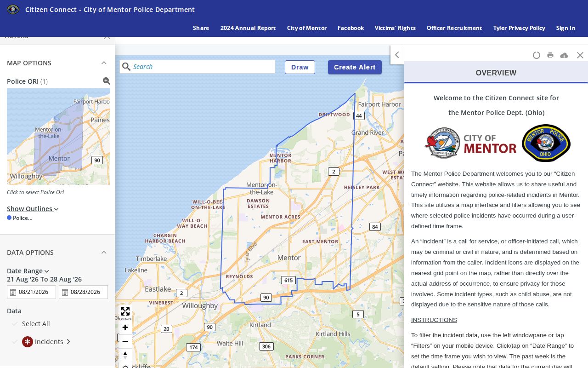Switch the map to full extent view

(x=125, y=311)
